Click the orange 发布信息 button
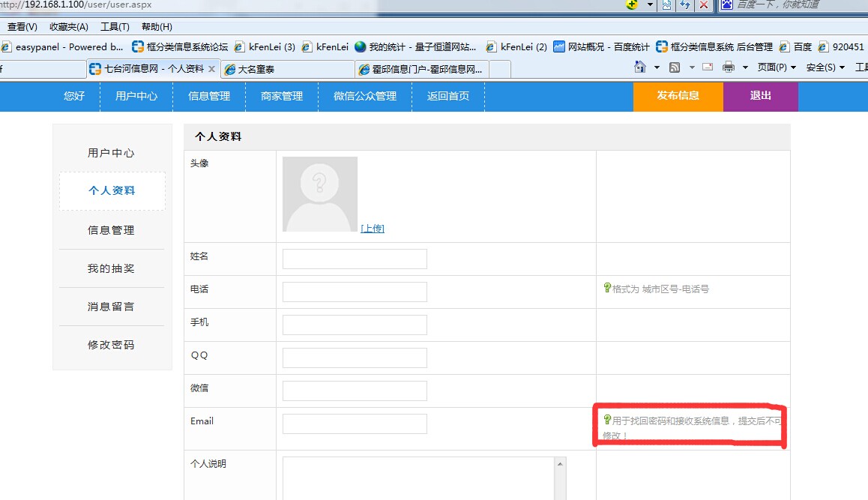 click(x=678, y=96)
